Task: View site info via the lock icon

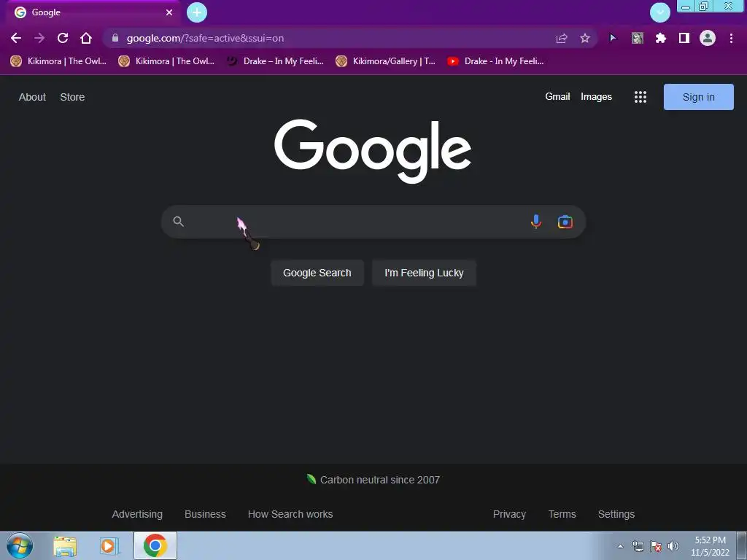Action: click(x=115, y=38)
